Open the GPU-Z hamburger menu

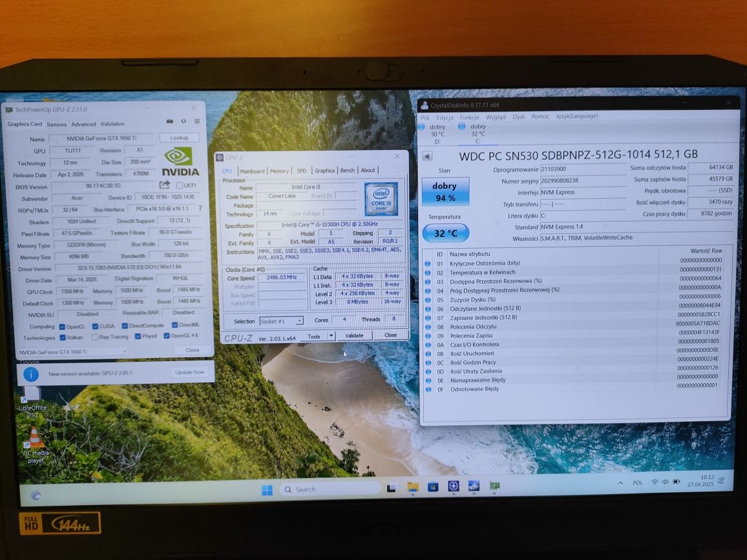point(196,121)
